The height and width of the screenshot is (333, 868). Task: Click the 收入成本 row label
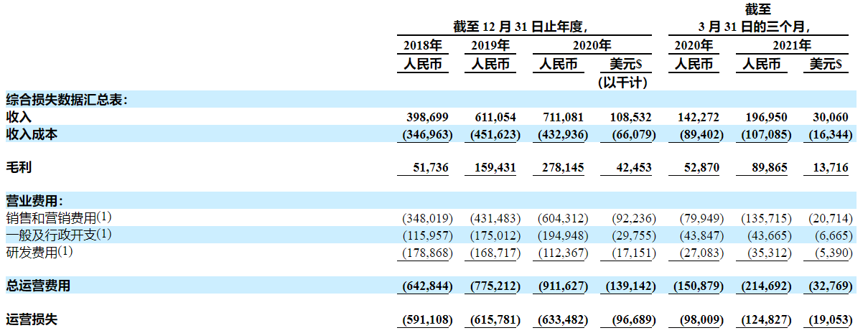click(x=32, y=134)
